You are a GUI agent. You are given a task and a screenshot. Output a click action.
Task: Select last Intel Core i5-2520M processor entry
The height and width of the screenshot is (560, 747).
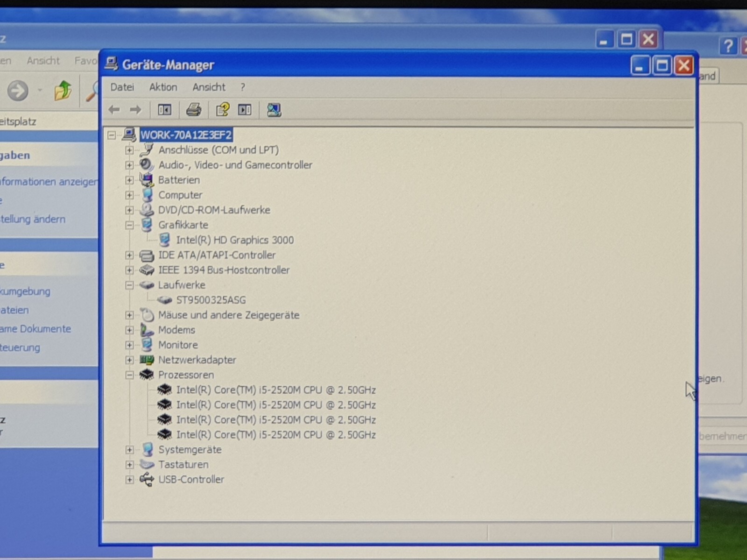275,434
